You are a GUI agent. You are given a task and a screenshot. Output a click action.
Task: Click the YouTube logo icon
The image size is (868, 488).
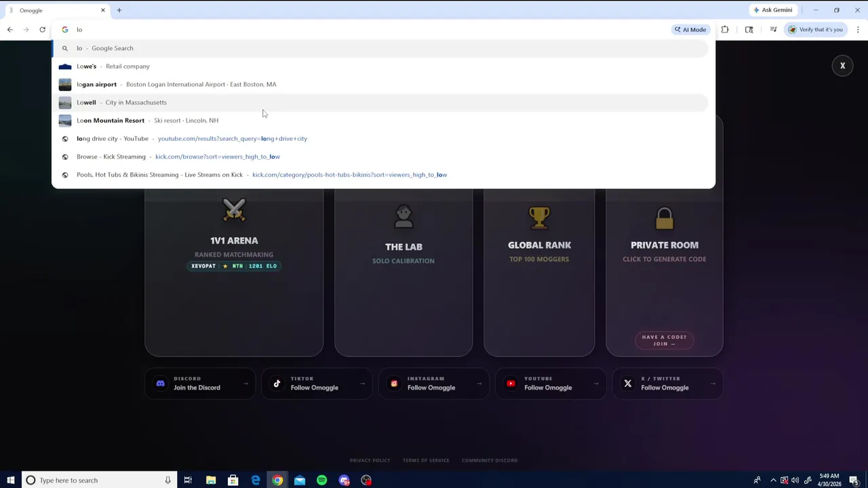pyautogui.click(x=511, y=384)
